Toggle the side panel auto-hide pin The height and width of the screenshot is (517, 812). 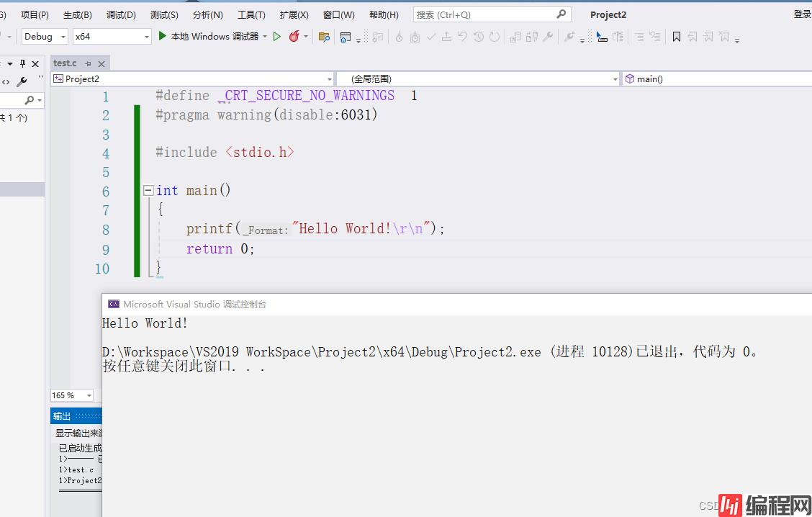tap(22, 63)
